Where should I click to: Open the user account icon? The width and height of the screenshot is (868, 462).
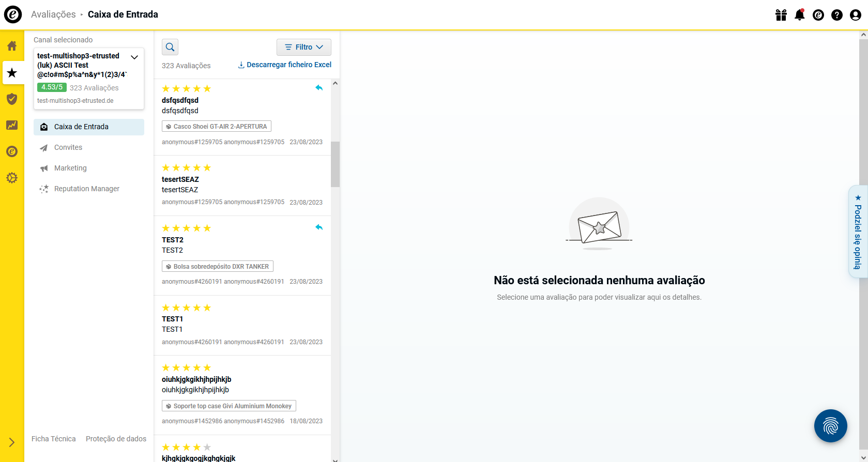(856, 15)
